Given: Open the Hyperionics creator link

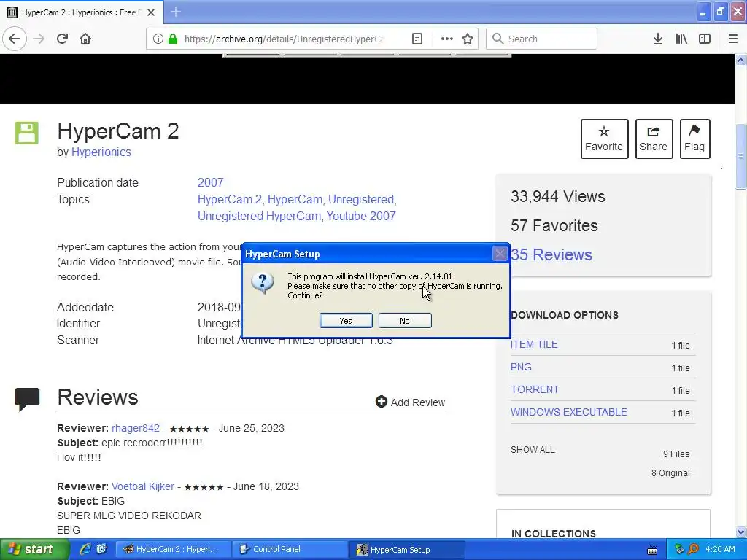Looking at the screenshot, I should click(x=101, y=152).
